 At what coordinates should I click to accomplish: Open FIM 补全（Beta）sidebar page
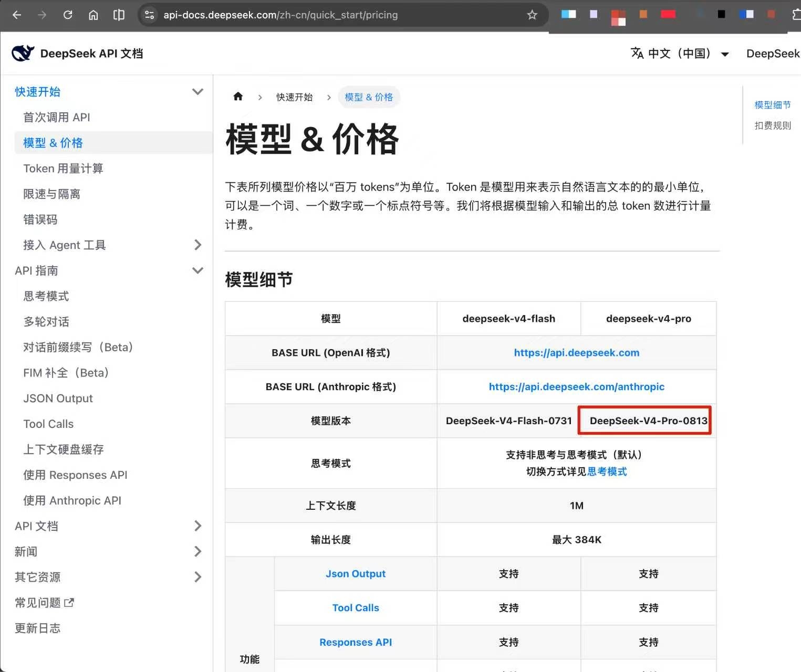pos(66,373)
